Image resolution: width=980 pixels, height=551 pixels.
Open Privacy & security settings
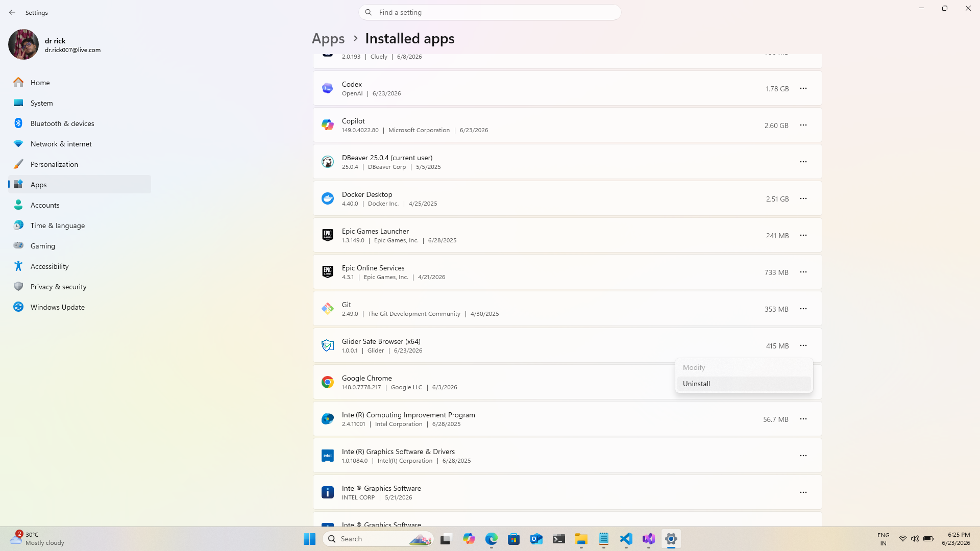80,286
